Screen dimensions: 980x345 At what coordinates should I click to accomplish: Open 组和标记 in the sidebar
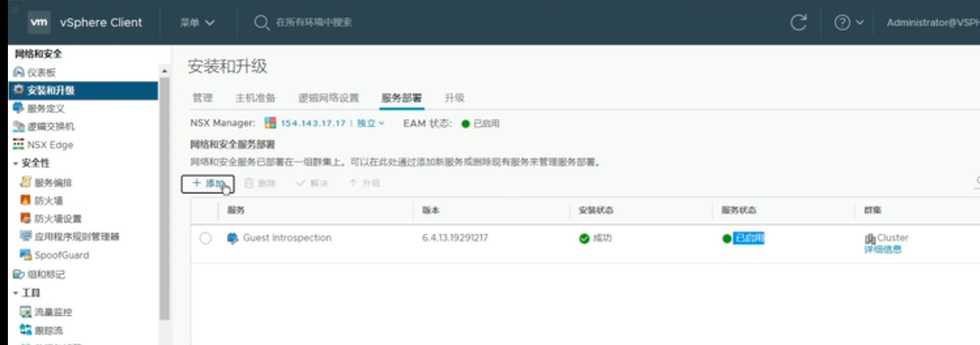pos(46,274)
